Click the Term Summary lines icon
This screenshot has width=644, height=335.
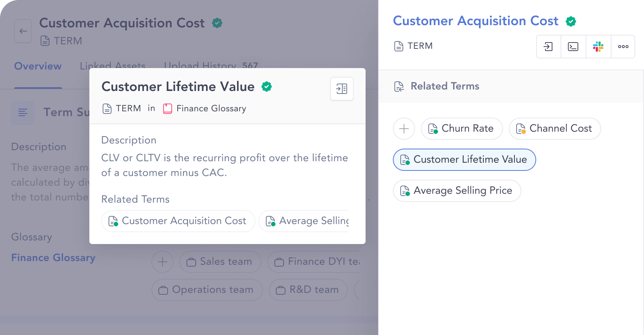(23, 112)
